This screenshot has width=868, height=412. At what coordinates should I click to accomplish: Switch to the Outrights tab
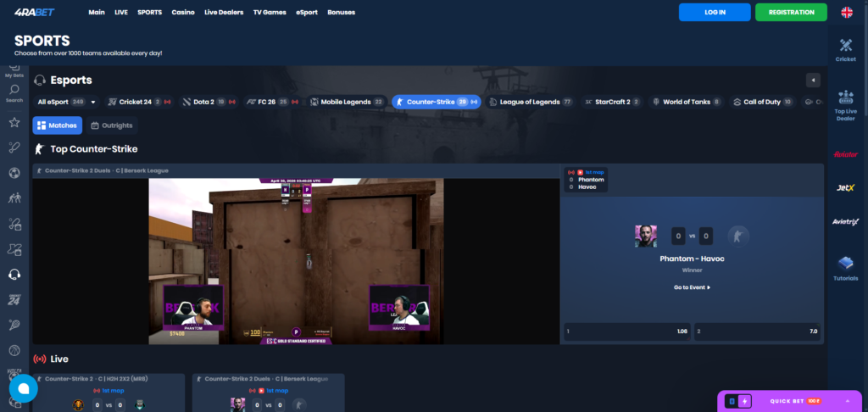[x=111, y=125]
